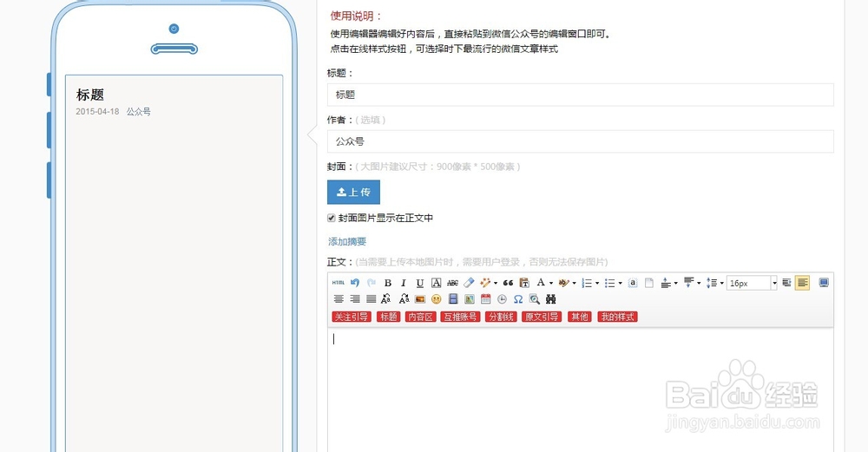Image resolution: width=868 pixels, height=452 pixels.
Task: Toggle bold formatting
Action: click(388, 283)
